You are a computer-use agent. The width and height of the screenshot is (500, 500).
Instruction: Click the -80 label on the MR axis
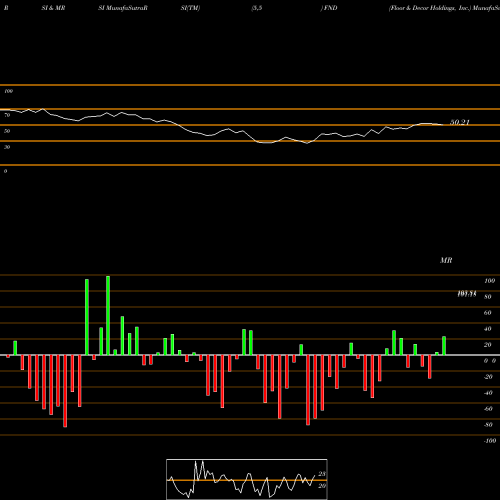[x=488, y=425]
